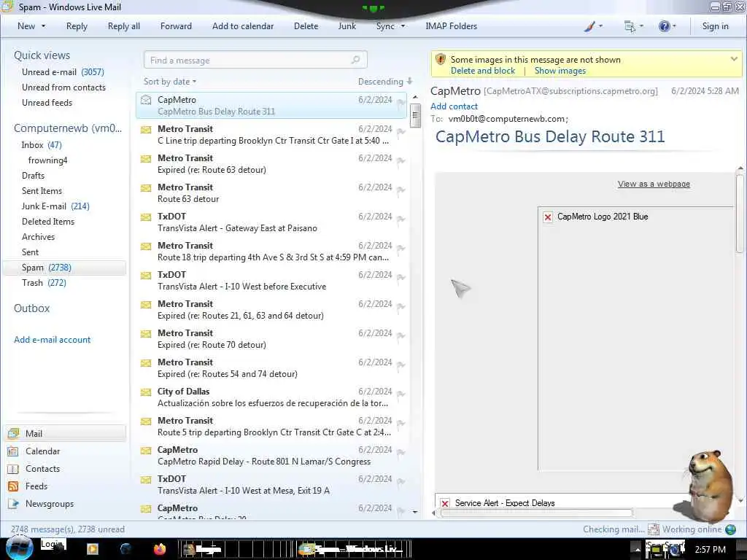Image resolution: width=747 pixels, height=560 pixels.
Task: Click envelope icon of Metro Transit C Line message
Action: point(146,129)
